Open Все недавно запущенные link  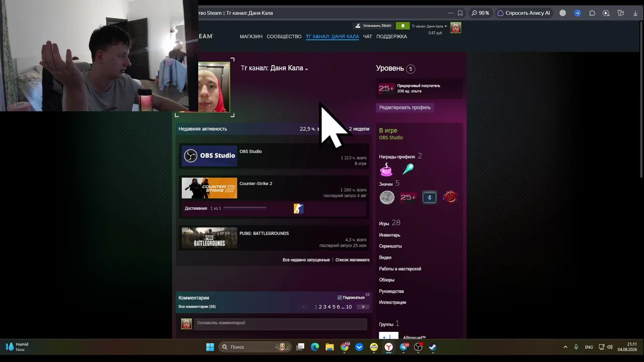coord(306,260)
